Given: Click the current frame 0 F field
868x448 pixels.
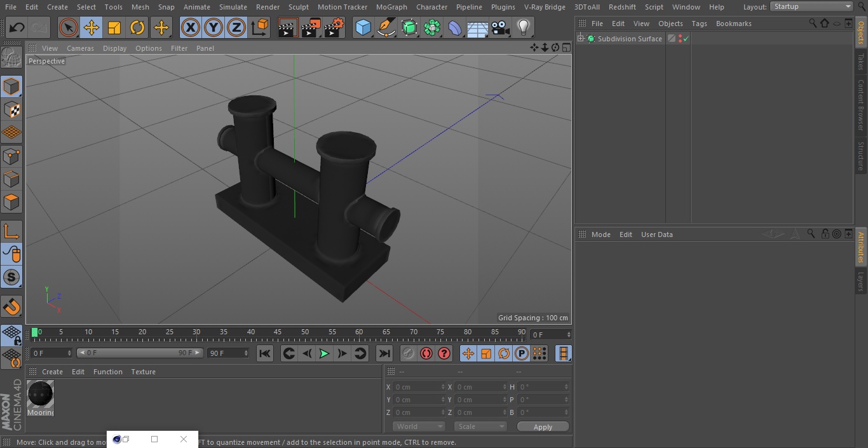Looking at the screenshot, I should (551, 334).
